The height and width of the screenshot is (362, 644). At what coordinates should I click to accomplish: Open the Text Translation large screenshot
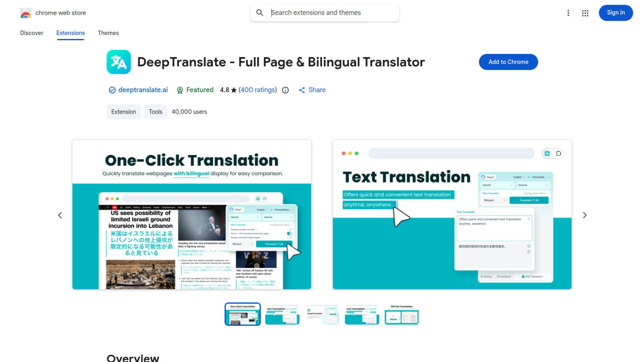point(452,215)
